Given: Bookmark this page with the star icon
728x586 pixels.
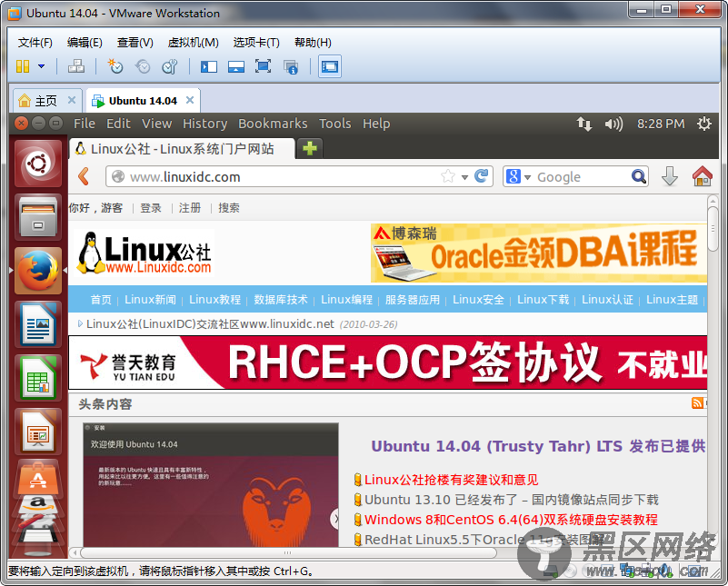Looking at the screenshot, I should click(x=448, y=176).
